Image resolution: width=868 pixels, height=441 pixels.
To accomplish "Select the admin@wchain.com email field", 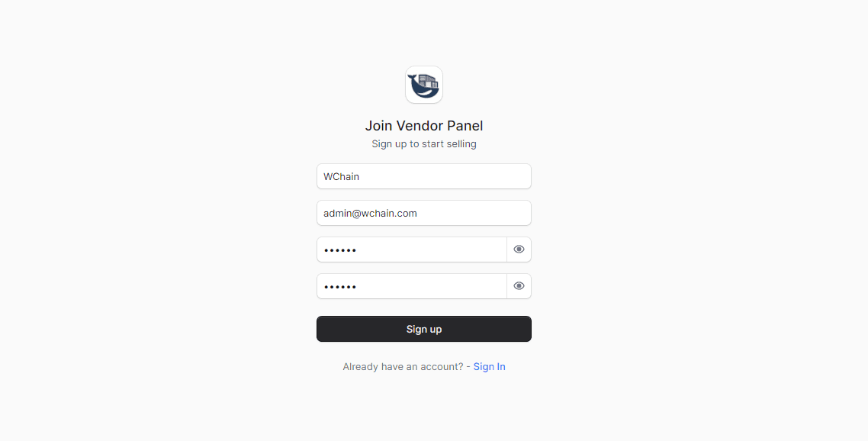I will [424, 213].
